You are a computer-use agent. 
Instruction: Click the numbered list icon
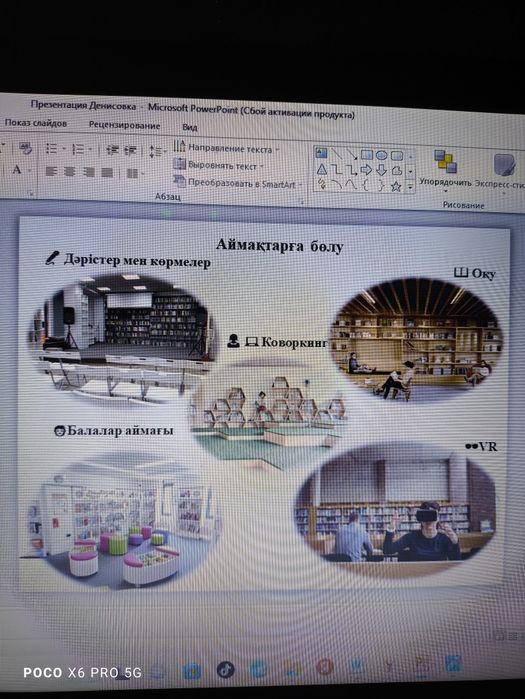(79, 149)
